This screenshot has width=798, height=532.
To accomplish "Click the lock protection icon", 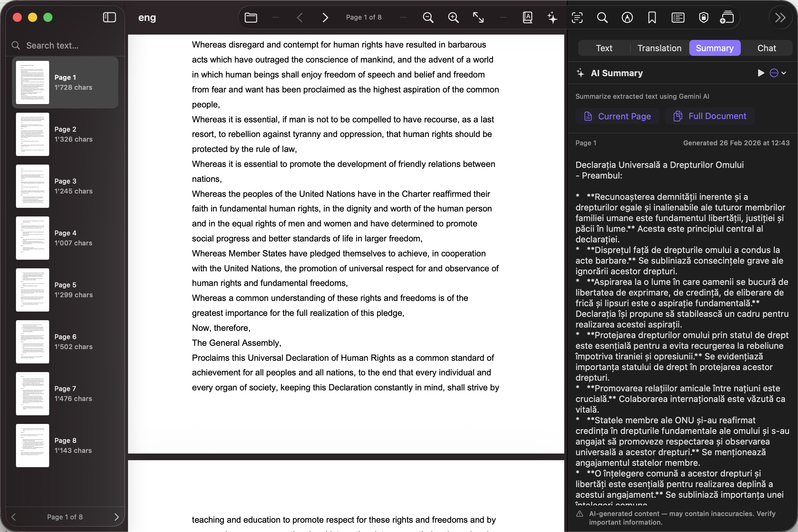I will (703, 17).
